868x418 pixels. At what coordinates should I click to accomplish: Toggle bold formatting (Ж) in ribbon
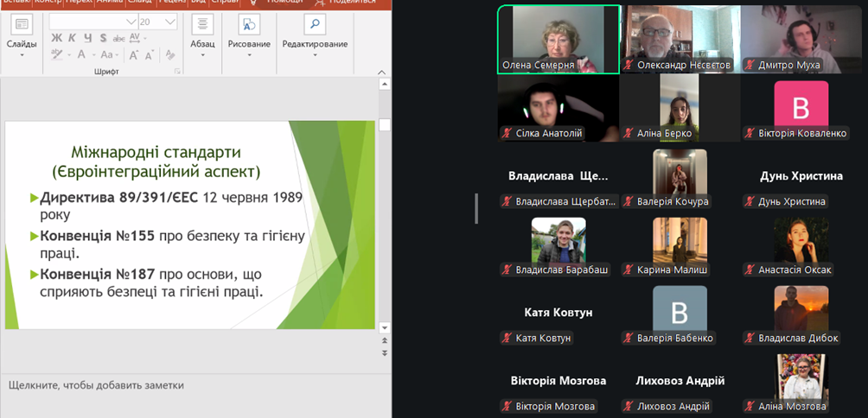tap(57, 38)
